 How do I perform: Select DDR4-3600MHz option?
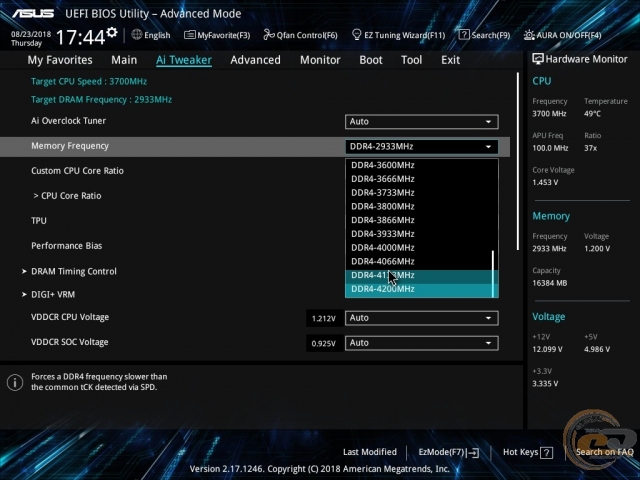(419, 165)
